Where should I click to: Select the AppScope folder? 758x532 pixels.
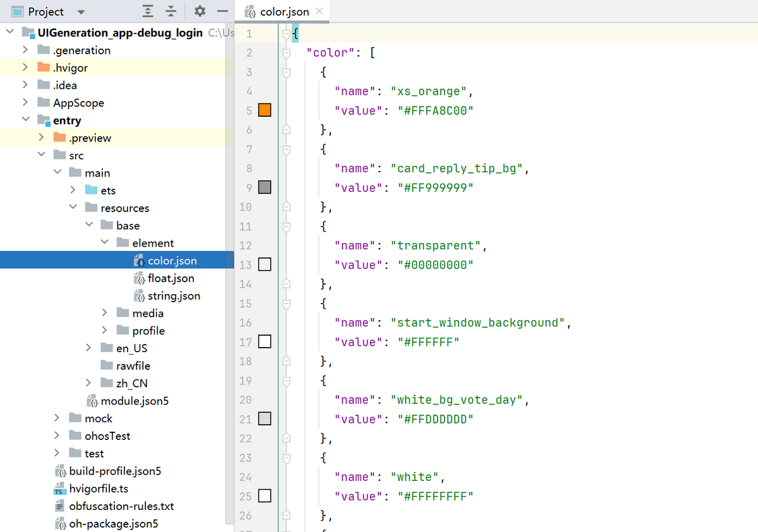tap(78, 103)
